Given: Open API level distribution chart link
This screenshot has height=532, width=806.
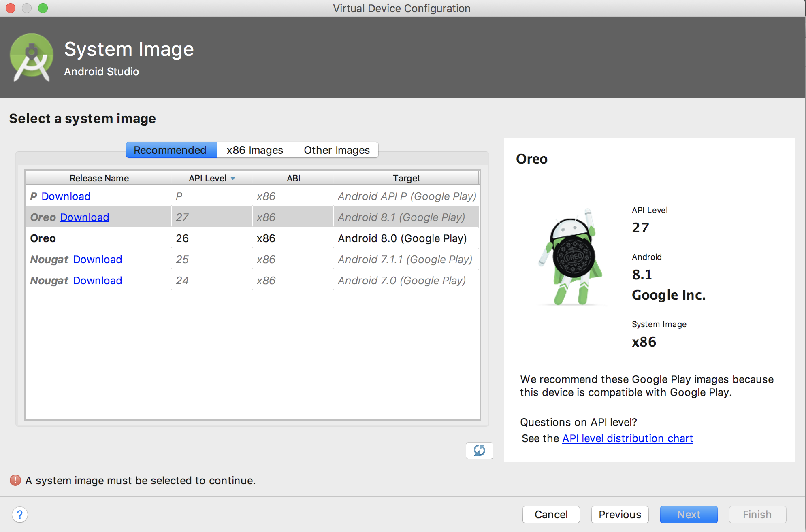Looking at the screenshot, I should pos(627,438).
